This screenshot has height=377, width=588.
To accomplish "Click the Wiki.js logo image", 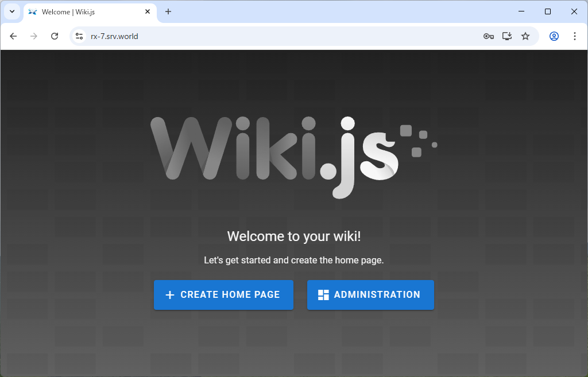I will coord(293,156).
